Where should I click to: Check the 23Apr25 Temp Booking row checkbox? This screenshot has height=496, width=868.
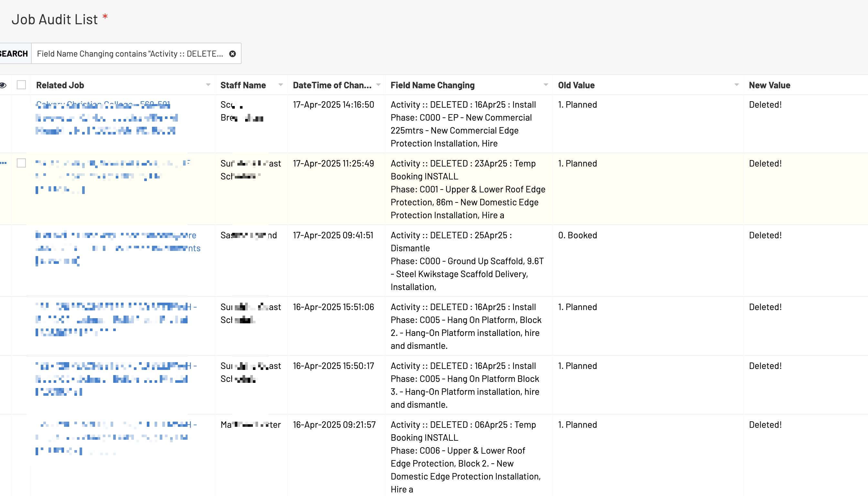pos(21,163)
